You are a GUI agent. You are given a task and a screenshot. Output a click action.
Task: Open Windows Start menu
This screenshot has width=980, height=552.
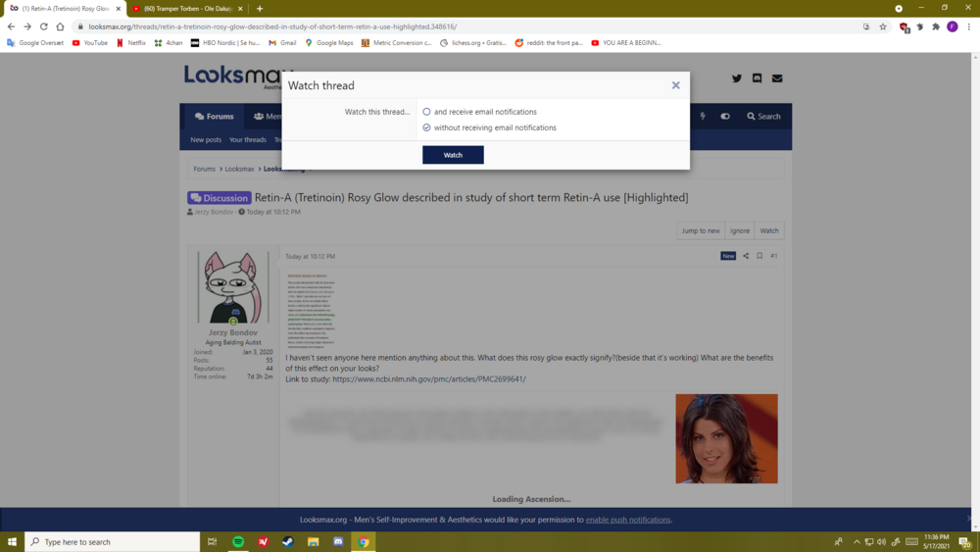point(12,541)
